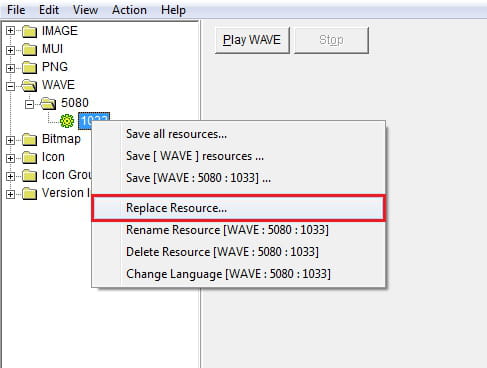This screenshot has height=368, width=487.
Task: Choose Save all resources...
Action: (x=239, y=134)
